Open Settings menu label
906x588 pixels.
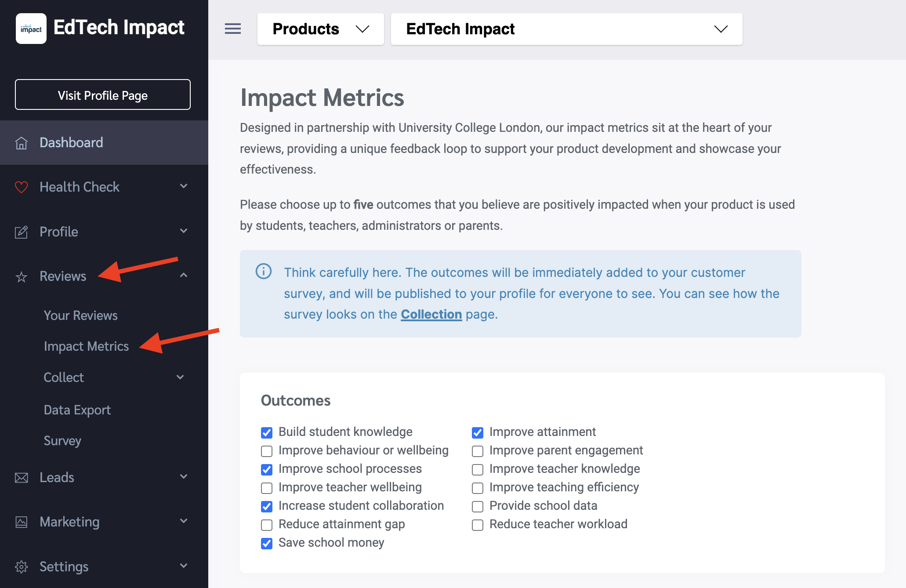coord(64,567)
